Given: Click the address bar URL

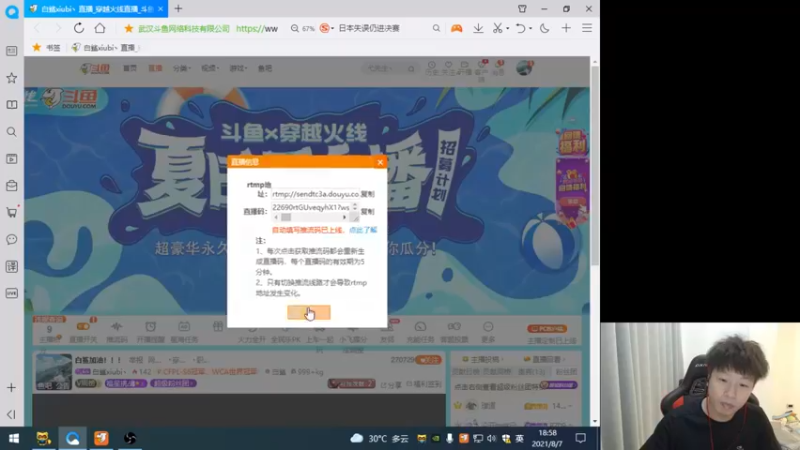Looking at the screenshot, I should pyautogui.click(x=257, y=29).
